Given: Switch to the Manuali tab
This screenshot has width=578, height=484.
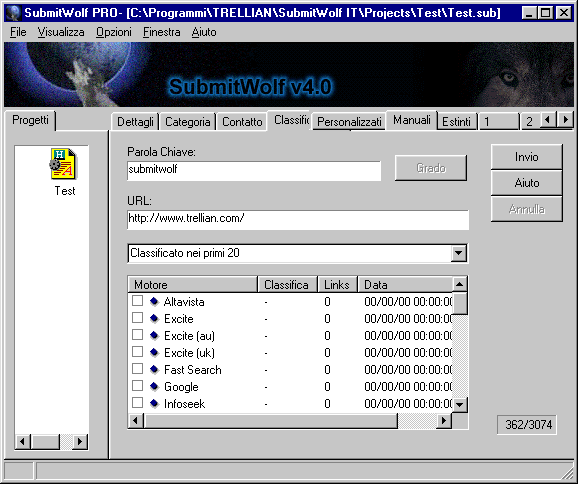Looking at the screenshot, I should (412, 120).
